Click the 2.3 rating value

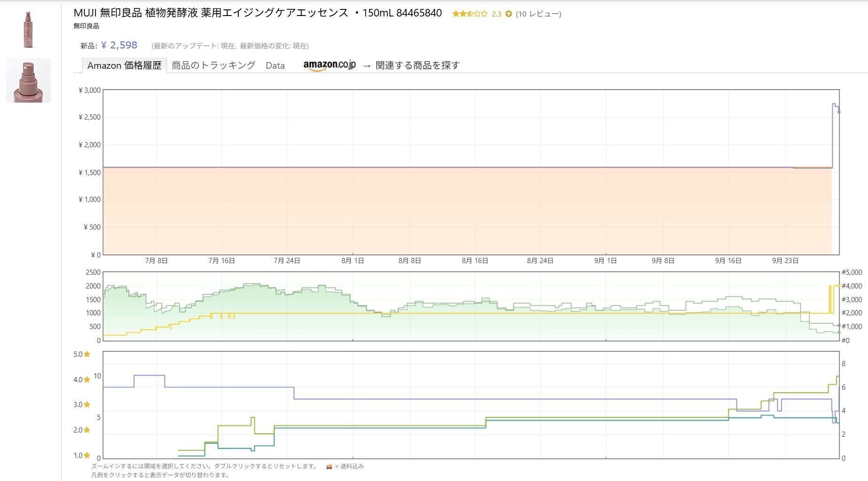coord(497,14)
